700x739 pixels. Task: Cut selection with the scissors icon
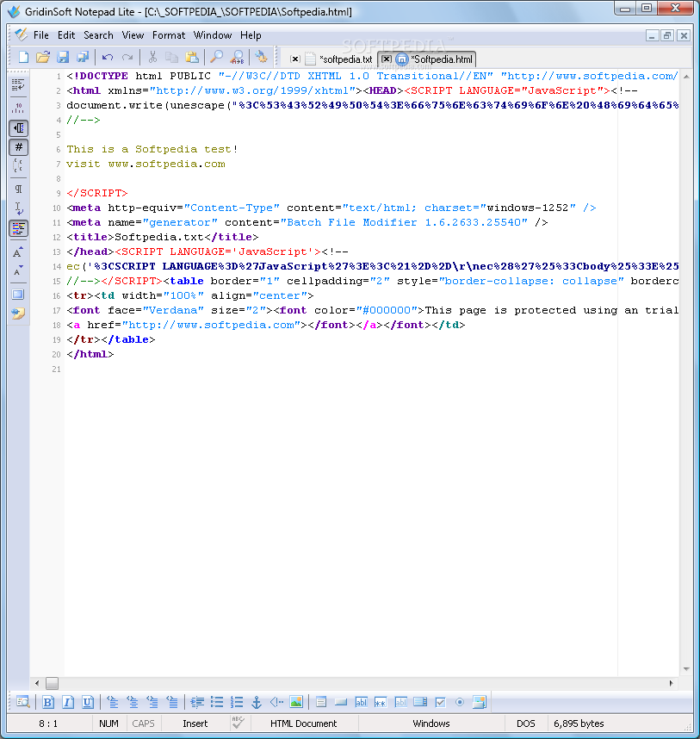click(x=152, y=58)
